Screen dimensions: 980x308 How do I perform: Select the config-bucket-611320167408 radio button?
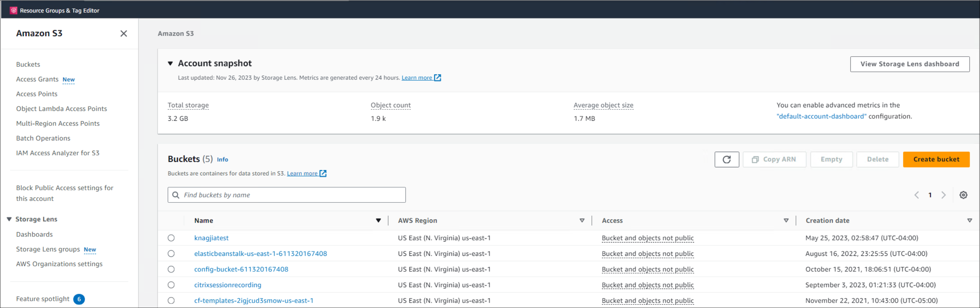pos(171,269)
